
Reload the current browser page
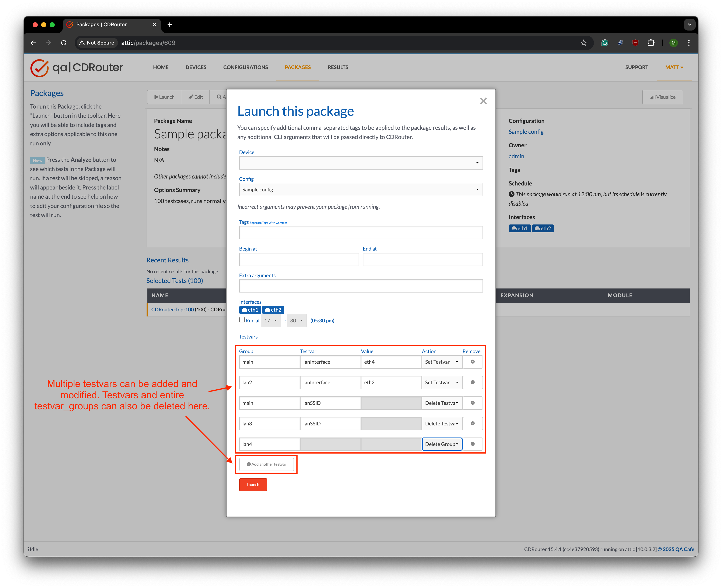point(63,43)
